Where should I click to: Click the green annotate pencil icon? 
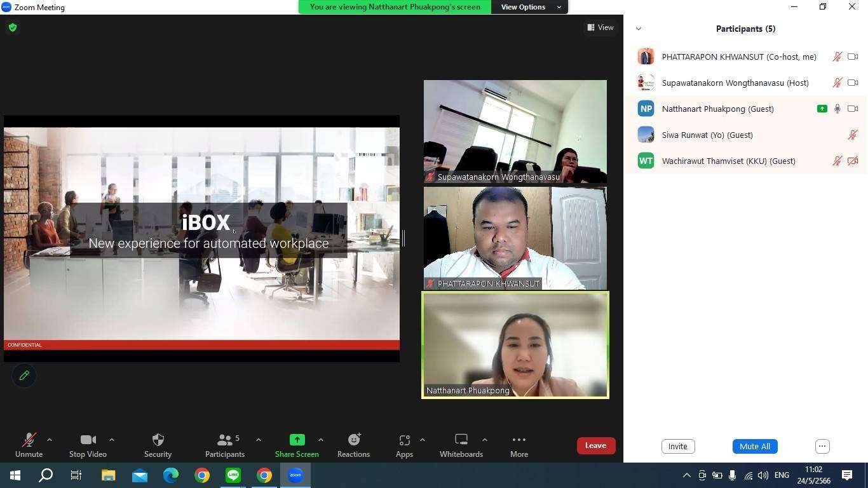[24, 376]
